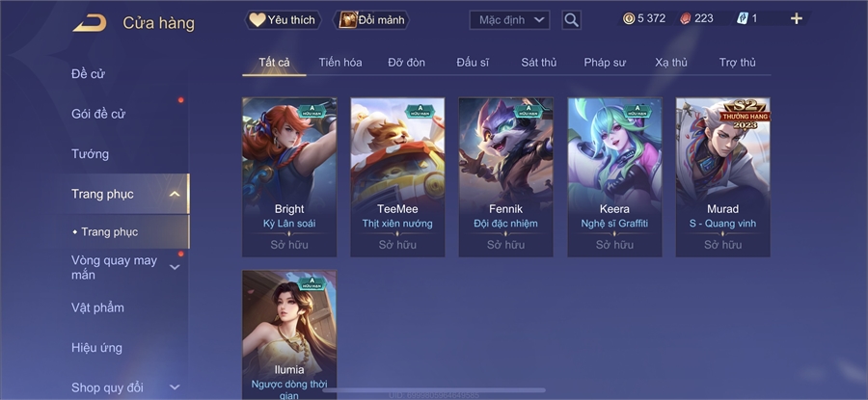Open Yêu thích favorites with heart icon
The image size is (868, 400).
pos(283,20)
